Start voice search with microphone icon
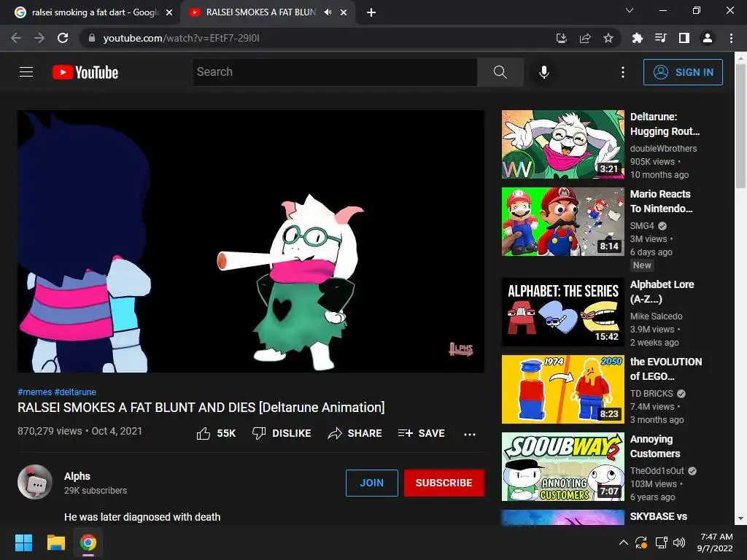This screenshot has height=560, width=747. coord(544,72)
